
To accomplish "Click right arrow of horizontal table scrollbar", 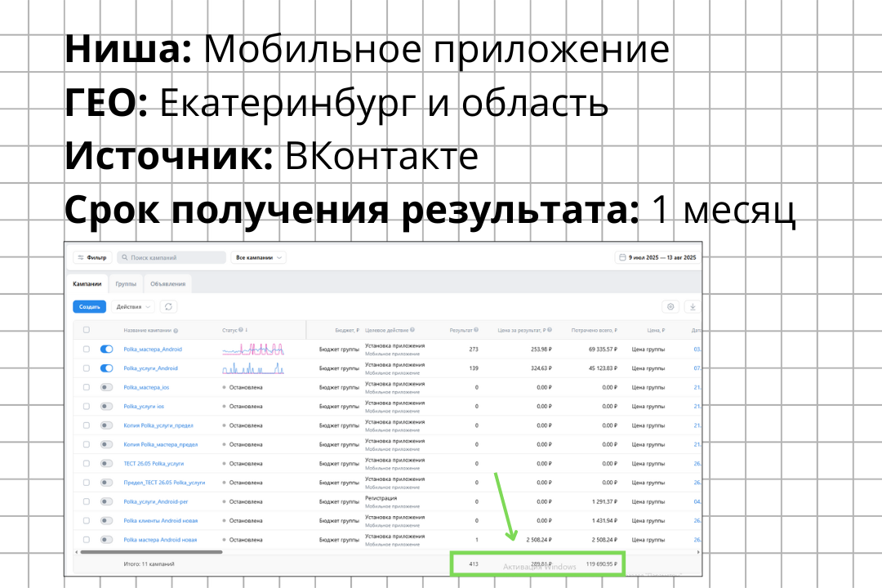I will point(698,552).
